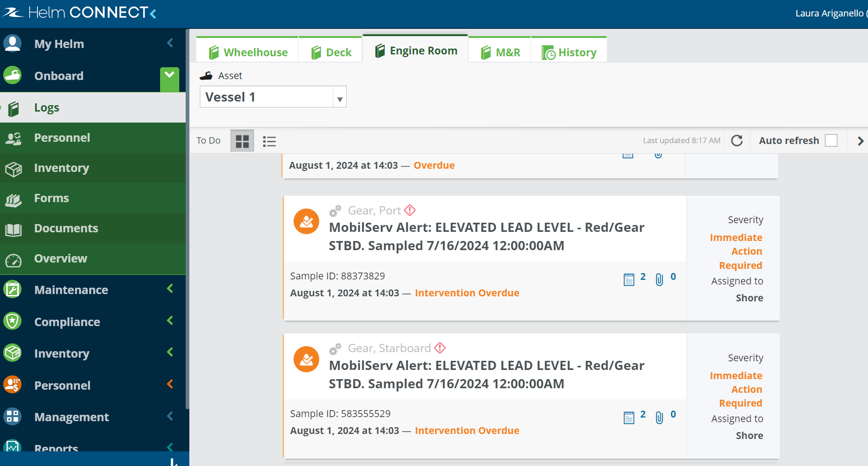This screenshot has width=868, height=466.
Task: Click the sidebar vertical scrollbar
Action: pos(187,220)
